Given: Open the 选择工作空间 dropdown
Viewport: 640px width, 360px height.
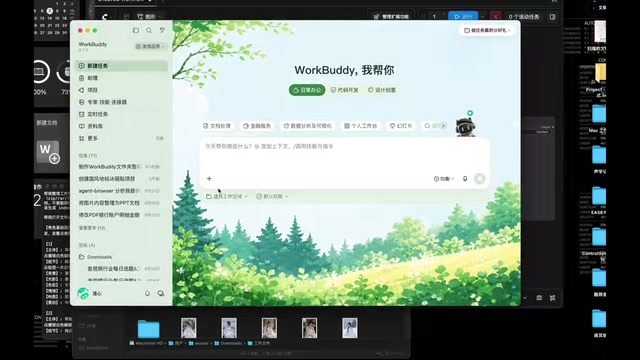Looking at the screenshot, I should [227, 196].
